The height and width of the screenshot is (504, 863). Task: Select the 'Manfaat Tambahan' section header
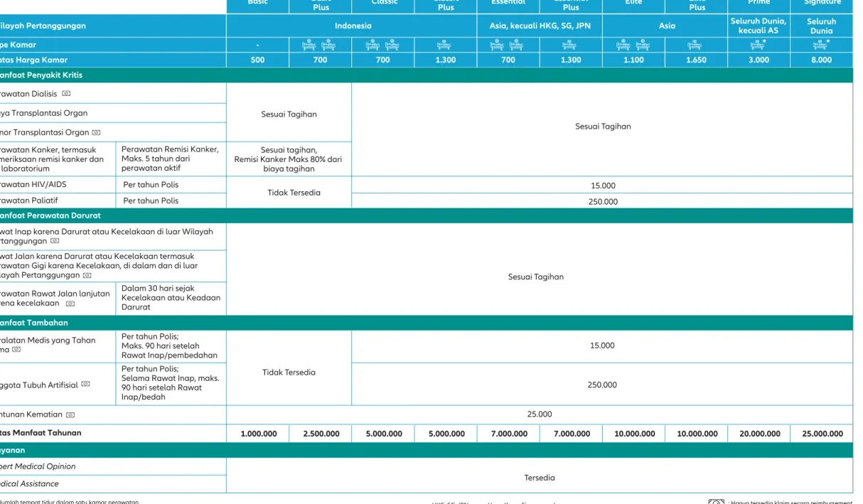pos(427,323)
